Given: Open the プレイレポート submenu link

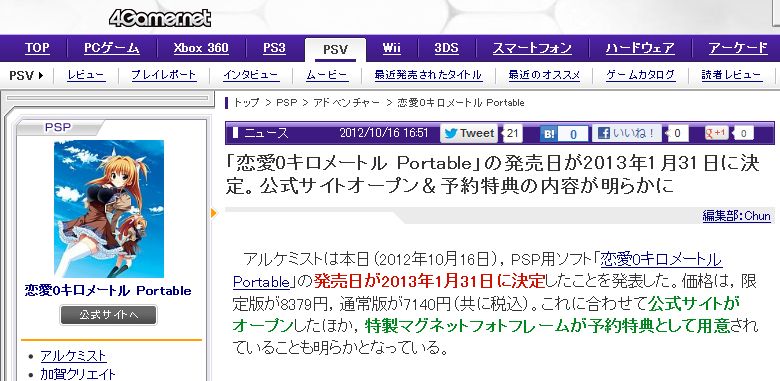Looking at the screenshot, I should (164, 76).
